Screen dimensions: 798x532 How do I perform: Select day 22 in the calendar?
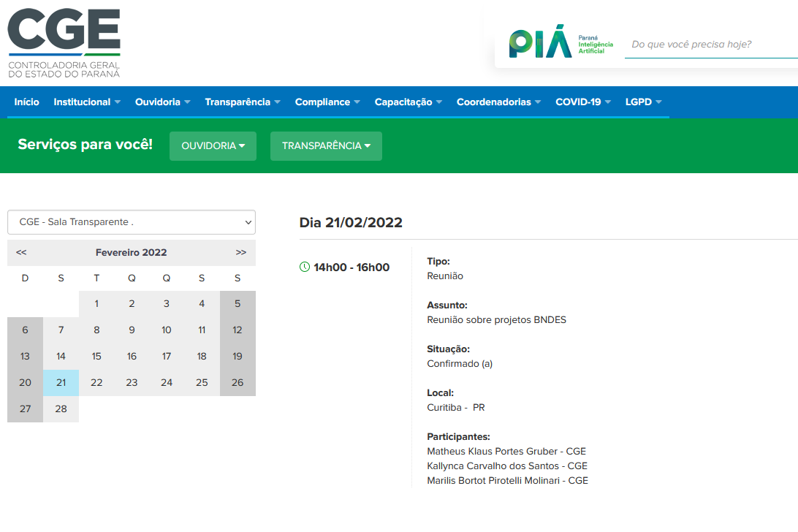96,383
